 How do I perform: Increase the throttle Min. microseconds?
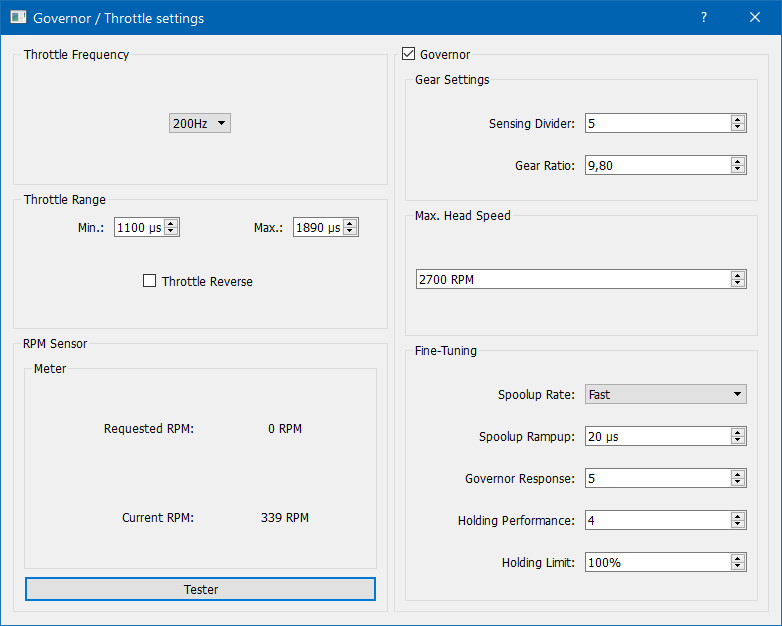pos(171,223)
